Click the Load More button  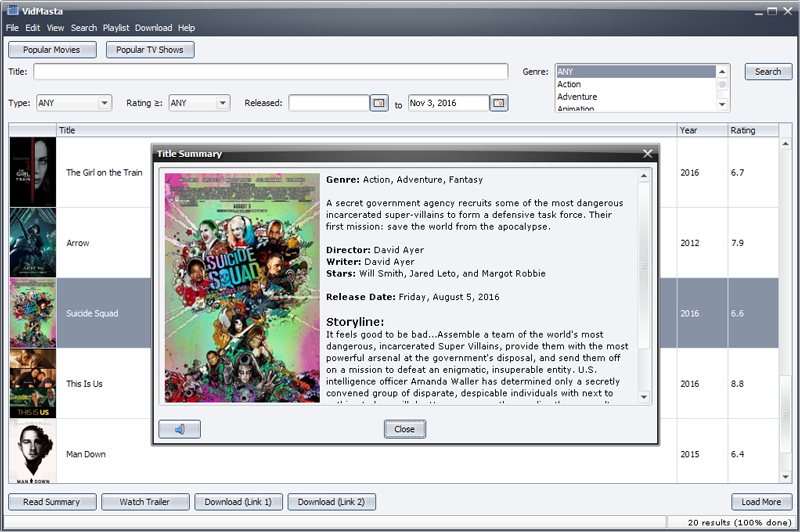click(x=761, y=502)
